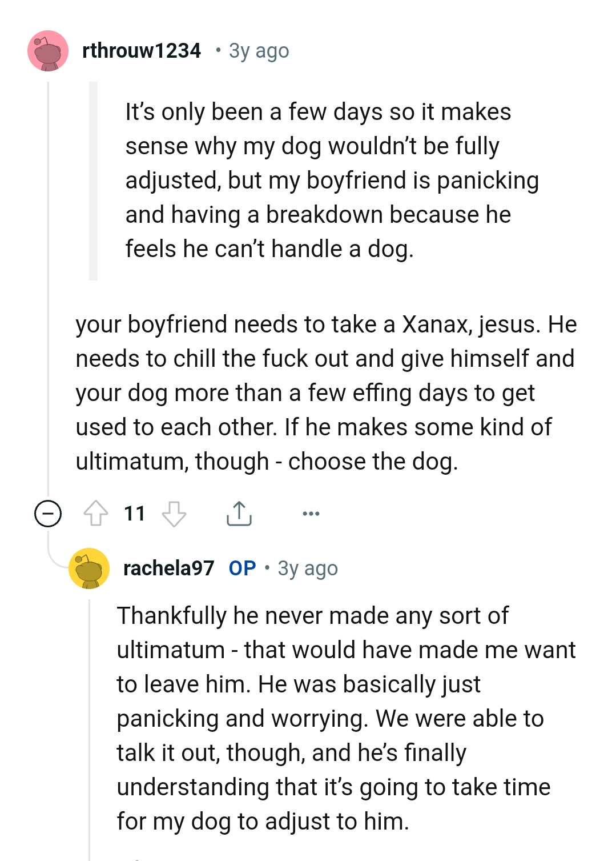Open the rachela97 yellow avatar
Viewport: 616px width, 861px height.
click(x=89, y=568)
